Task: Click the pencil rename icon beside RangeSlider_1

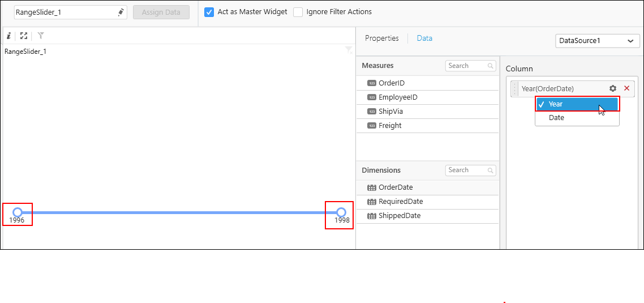Action: tap(121, 12)
